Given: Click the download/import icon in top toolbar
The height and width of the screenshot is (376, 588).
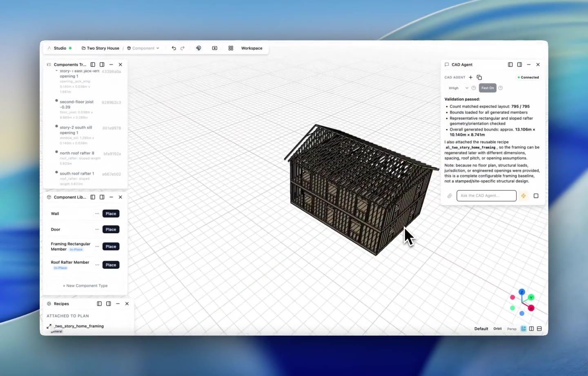Looking at the screenshot, I should tap(215, 48).
